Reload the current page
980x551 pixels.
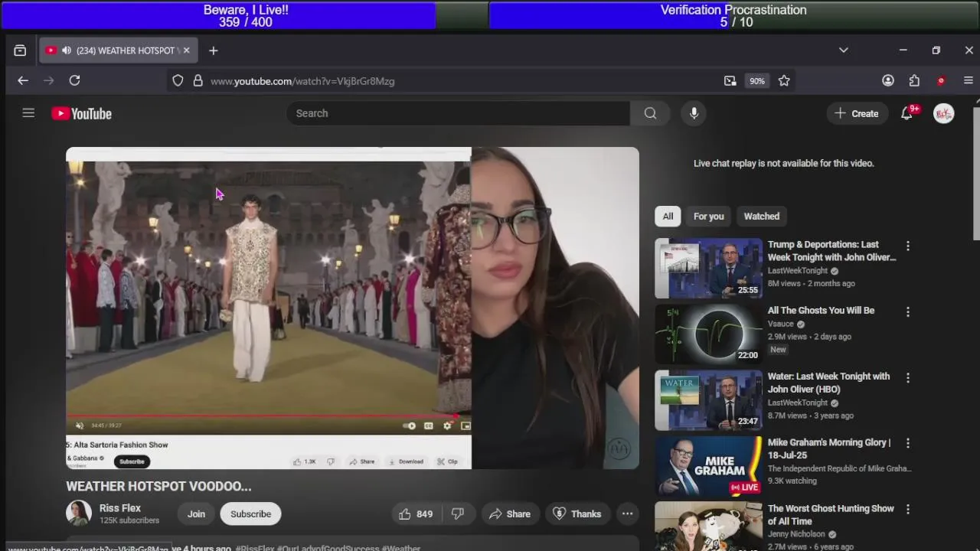click(74, 80)
